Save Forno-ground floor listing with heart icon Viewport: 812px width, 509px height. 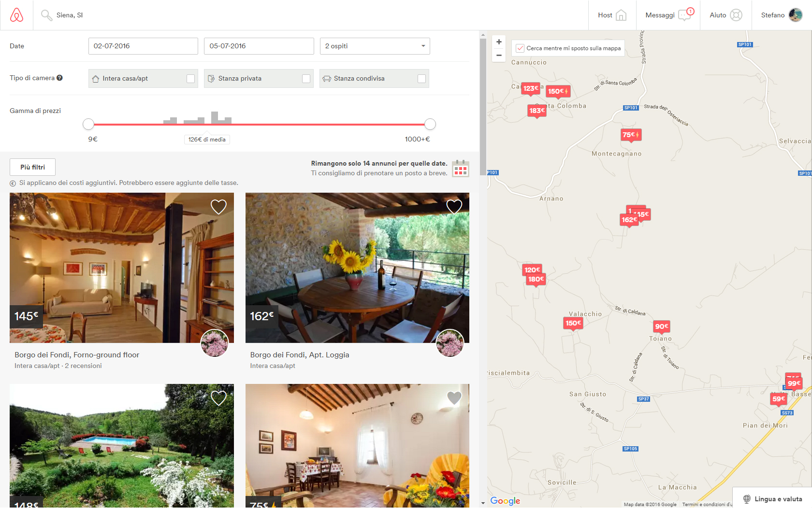218,207
